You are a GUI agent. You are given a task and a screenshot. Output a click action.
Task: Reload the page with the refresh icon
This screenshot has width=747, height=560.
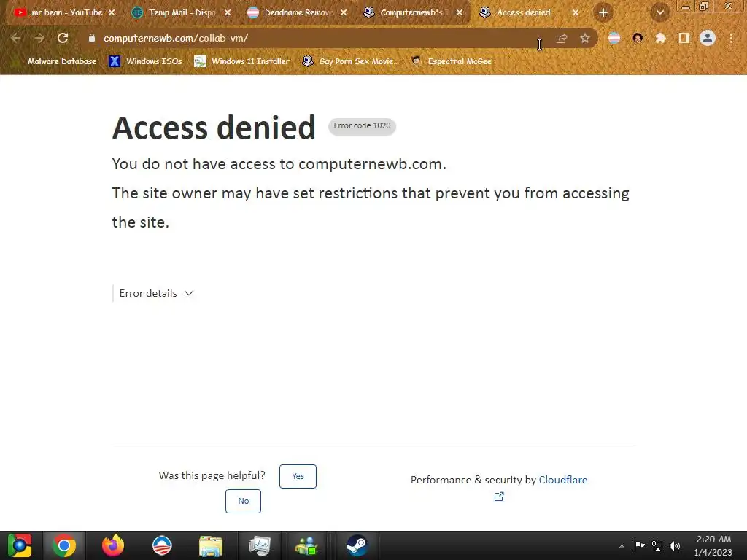pos(63,38)
